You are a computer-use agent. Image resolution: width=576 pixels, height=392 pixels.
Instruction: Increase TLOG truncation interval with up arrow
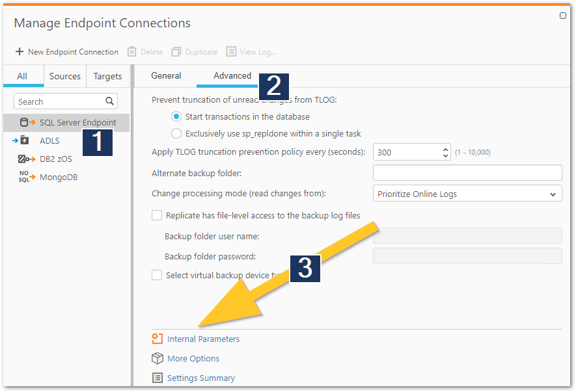tap(446, 149)
